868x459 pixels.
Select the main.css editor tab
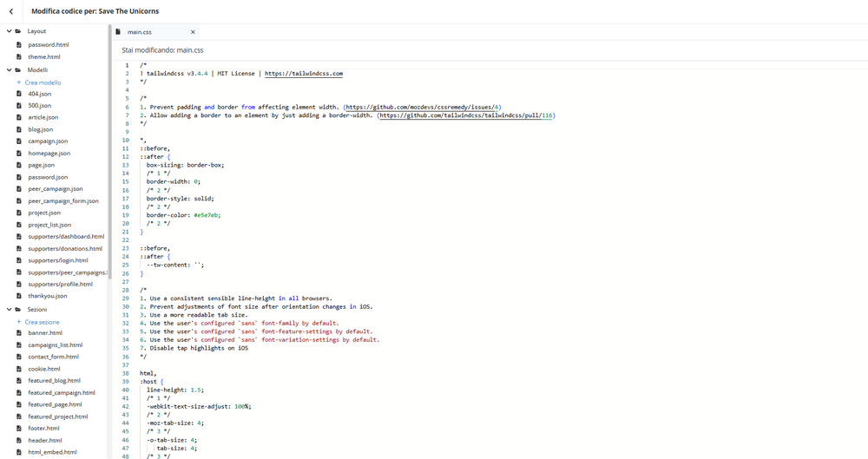coord(139,32)
